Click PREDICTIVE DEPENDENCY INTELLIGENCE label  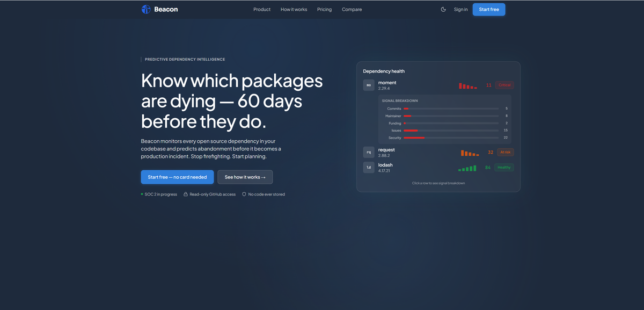click(x=185, y=60)
